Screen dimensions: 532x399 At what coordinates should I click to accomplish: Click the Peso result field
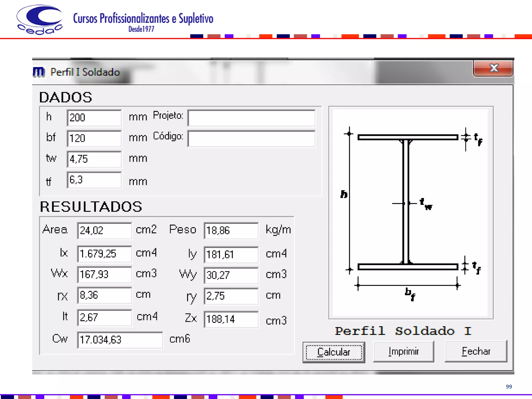tap(231, 230)
